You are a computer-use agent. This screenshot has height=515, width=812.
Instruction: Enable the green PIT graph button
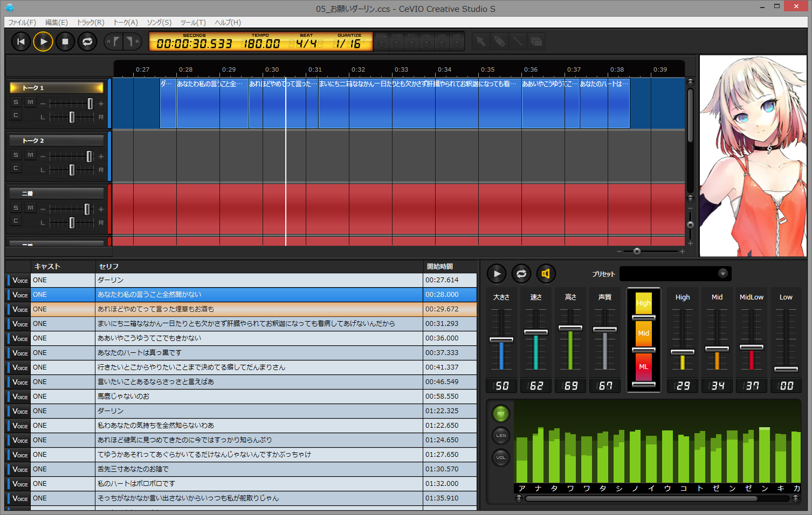point(501,414)
